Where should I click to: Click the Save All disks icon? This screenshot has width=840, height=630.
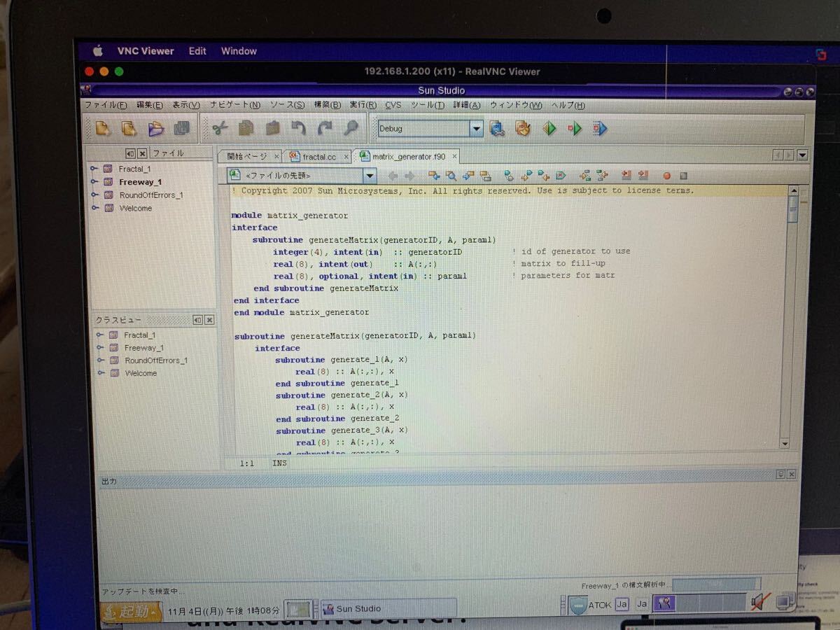(x=182, y=128)
